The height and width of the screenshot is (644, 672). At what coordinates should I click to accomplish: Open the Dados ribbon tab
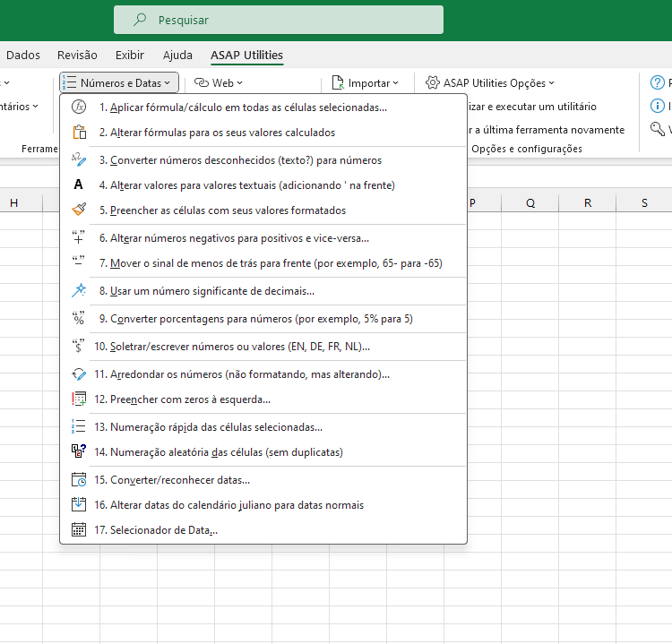tap(23, 55)
